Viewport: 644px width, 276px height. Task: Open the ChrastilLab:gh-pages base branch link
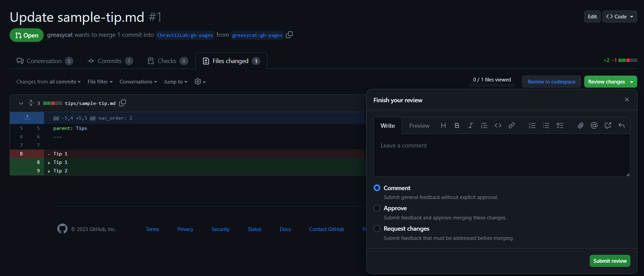(x=185, y=35)
